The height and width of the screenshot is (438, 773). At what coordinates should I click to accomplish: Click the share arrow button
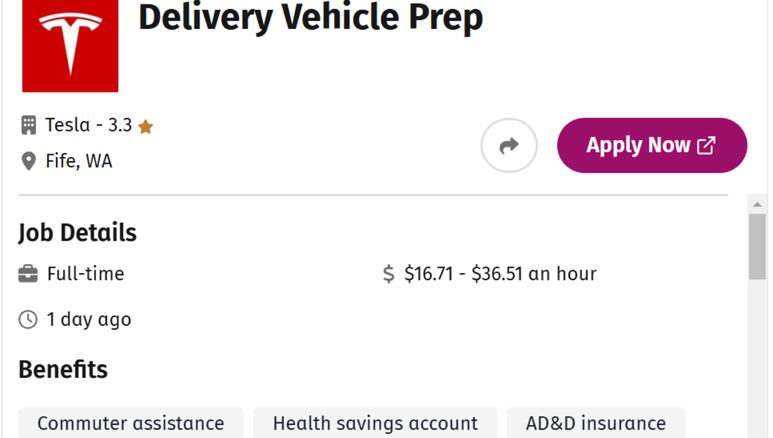coord(509,146)
